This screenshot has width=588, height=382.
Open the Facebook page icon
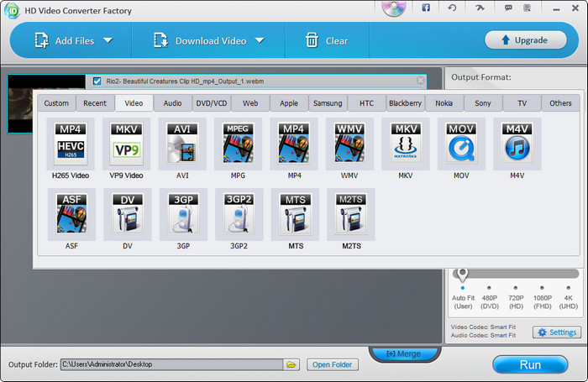[426, 8]
